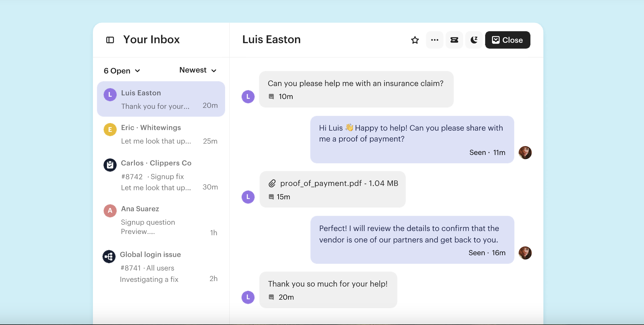Click L avatar beside proof_of_payment message
Image resolution: width=644 pixels, height=325 pixels.
tap(248, 197)
